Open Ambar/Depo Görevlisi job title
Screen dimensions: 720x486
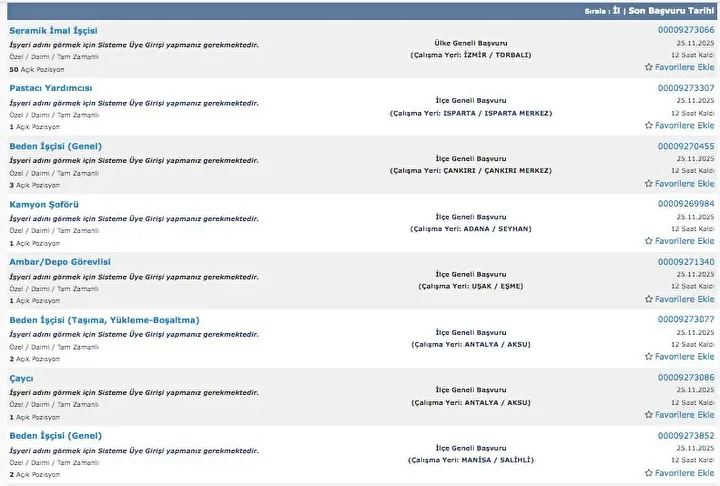(60, 262)
